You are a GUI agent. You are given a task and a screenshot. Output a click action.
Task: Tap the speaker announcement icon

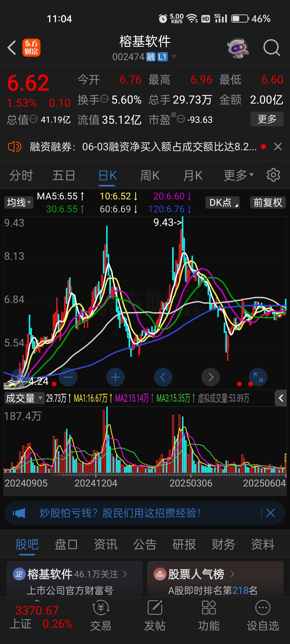15,147
